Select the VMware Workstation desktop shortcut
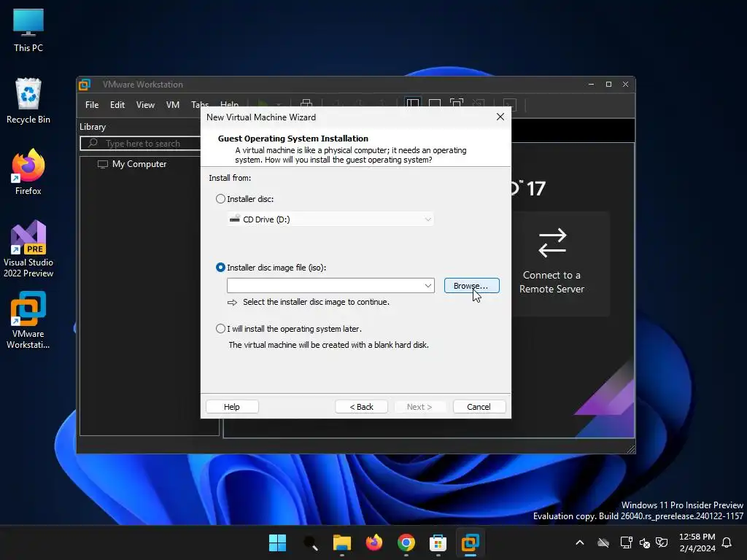The image size is (747, 560). tap(28, 320)
